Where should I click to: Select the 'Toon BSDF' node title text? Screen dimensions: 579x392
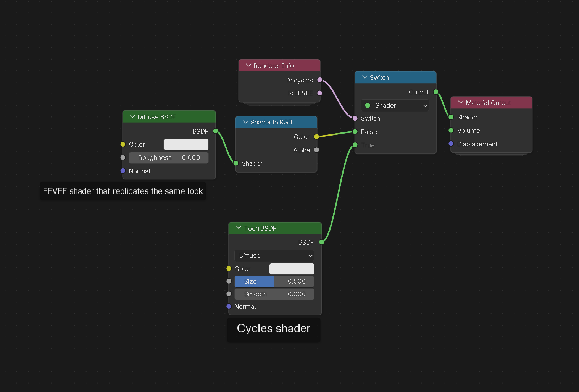[260, 228]
